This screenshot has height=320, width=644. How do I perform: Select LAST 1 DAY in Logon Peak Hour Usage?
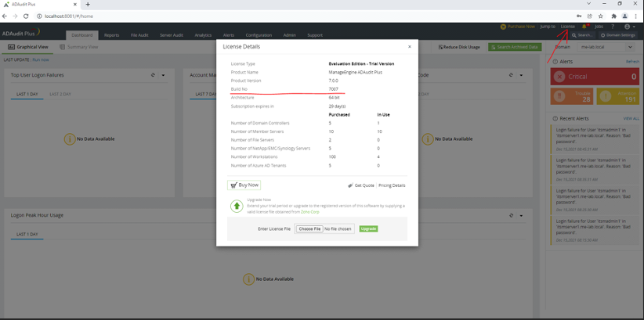(27, 234)
